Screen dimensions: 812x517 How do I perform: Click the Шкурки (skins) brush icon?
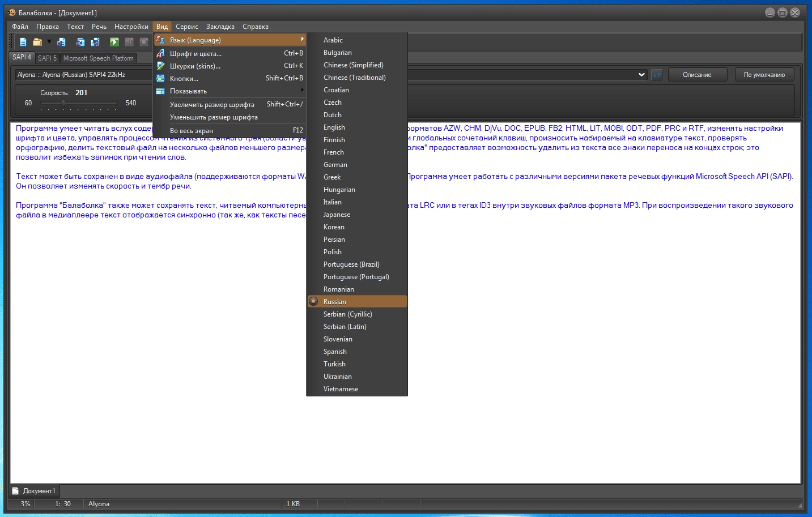[x=160, y=66]
